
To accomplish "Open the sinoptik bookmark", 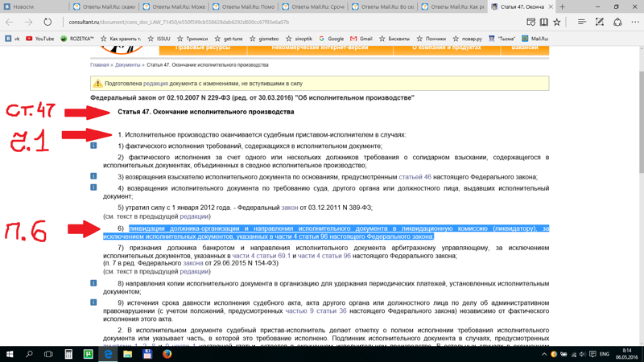I will tap(299, 39).
